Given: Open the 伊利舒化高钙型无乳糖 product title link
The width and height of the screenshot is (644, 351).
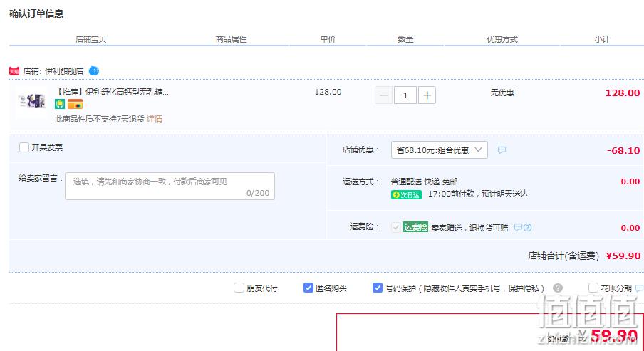Looking at the screenshot, I should [x=112, y=92].
